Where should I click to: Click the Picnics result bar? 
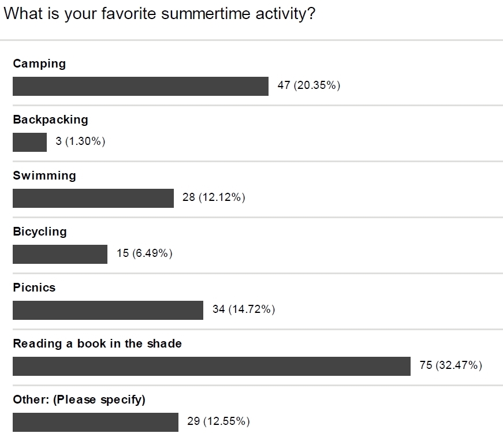point(108,310)
